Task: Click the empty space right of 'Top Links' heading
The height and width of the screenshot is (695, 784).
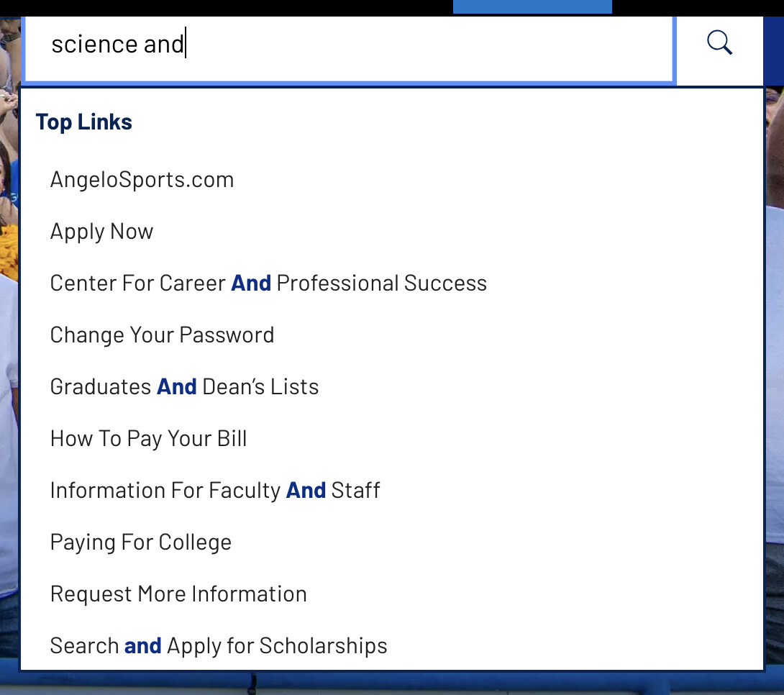Action: click(x=432, y=122)
